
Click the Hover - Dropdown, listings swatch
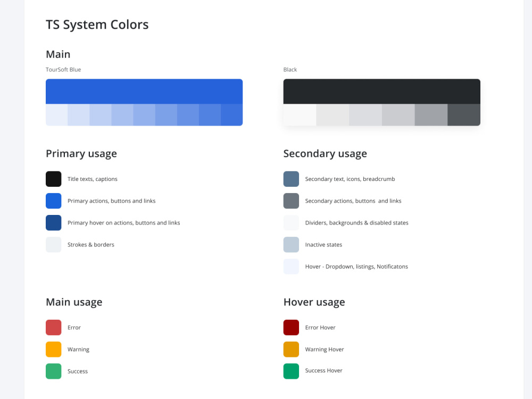pos(291,267)
